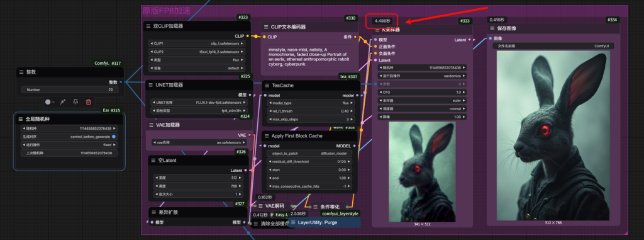Click the bypass node icon in selection toolbar
This screenshot has height=240, width=644.
(x=63, y=102)
